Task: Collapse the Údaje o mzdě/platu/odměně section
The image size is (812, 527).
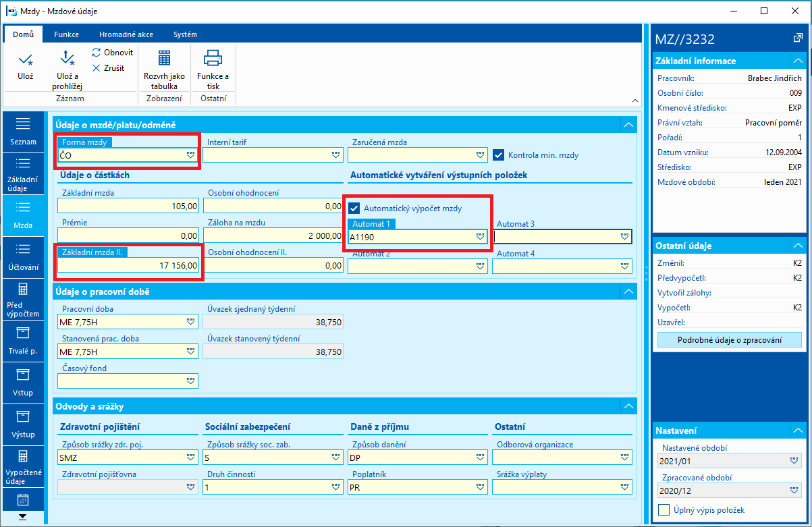Action: pyautogui.click(x=628, y=125)
